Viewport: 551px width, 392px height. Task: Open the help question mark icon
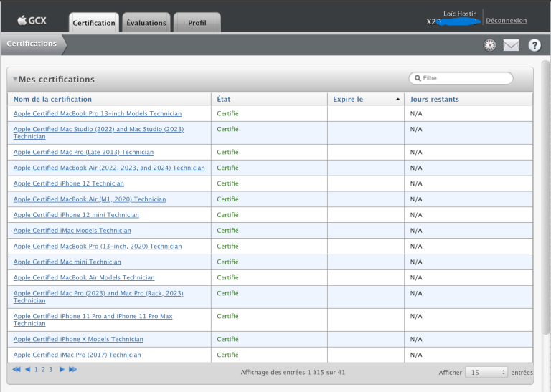point(534,45)
